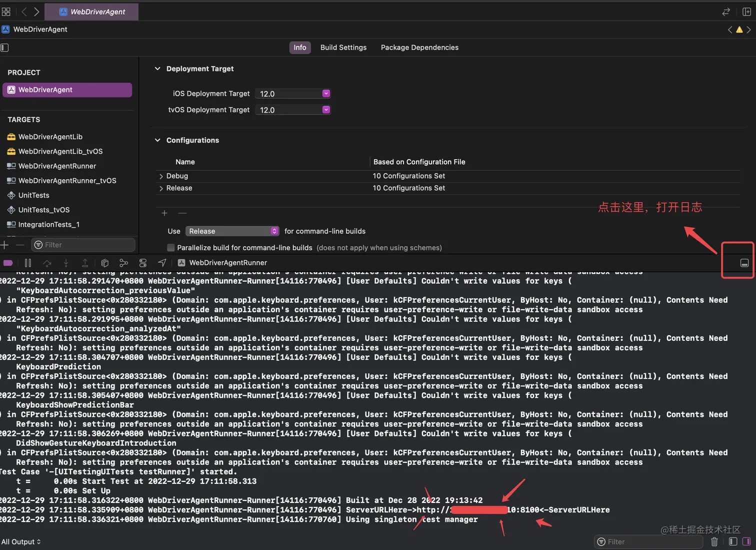Viewport: 756px width, 550px height.
Task: Click the 'Name' column header
Action: point(185,162)
